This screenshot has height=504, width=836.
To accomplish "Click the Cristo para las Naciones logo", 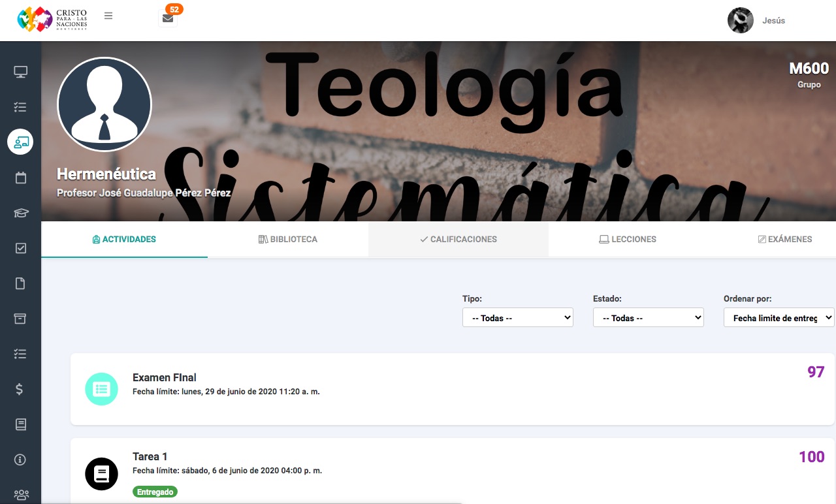I will coord(52,20).
